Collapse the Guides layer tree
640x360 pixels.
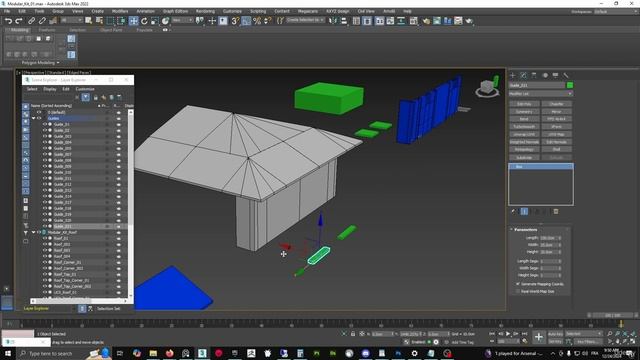click(x=34, y=118)
